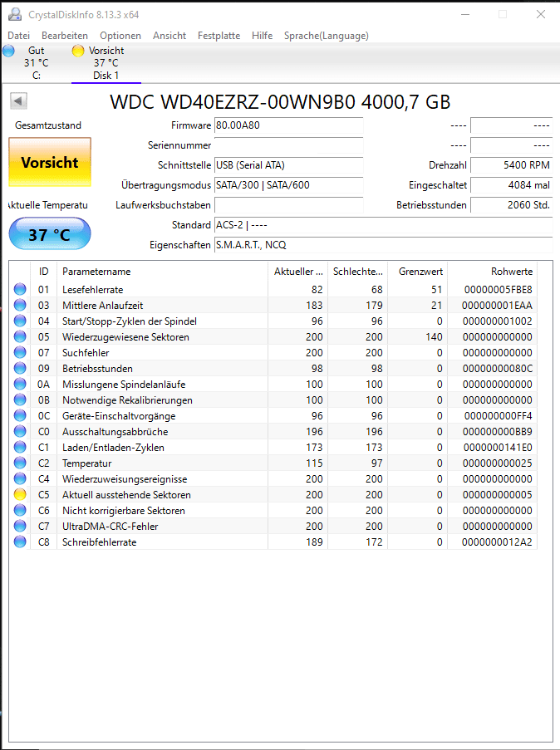Switch to the C: drive Gut tab
Image resolution: width=560 pixels, height=750 pixels.
coord(36,63)
